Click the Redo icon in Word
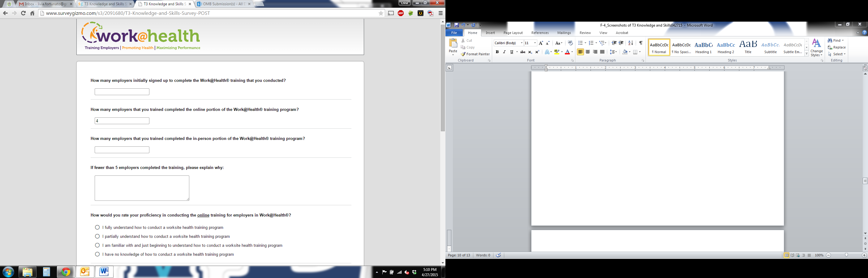868x278 pixels. coord(473,25)
